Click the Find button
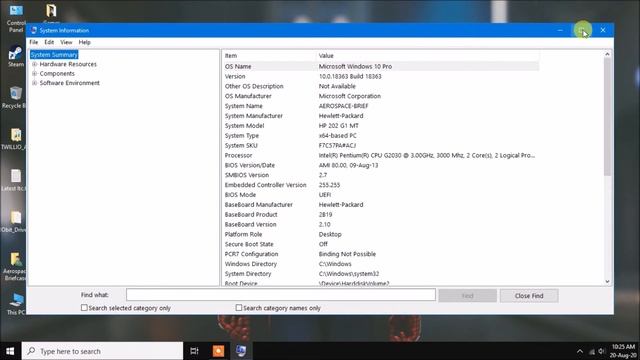 (468, 296)
